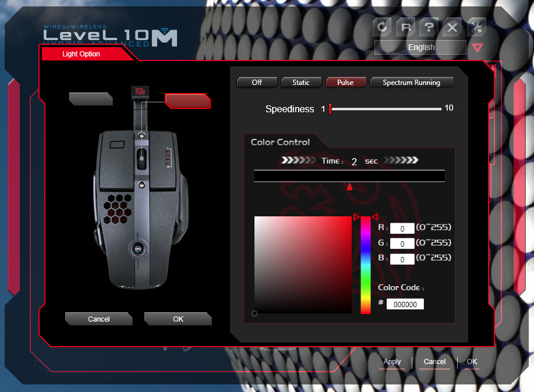The height and width of the screenshot is (392, 534).
Task: Click the bottom-right OK link
Action: [472, 362]
